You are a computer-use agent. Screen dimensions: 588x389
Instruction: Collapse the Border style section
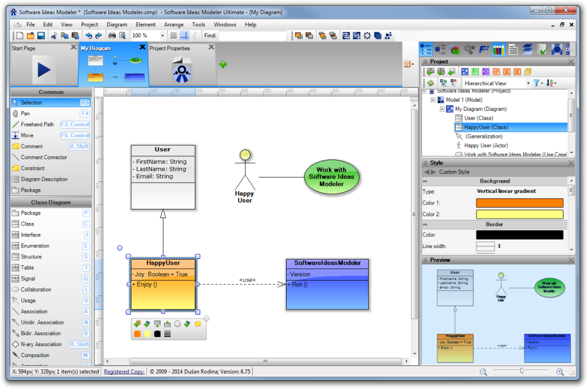click(425, 224)
